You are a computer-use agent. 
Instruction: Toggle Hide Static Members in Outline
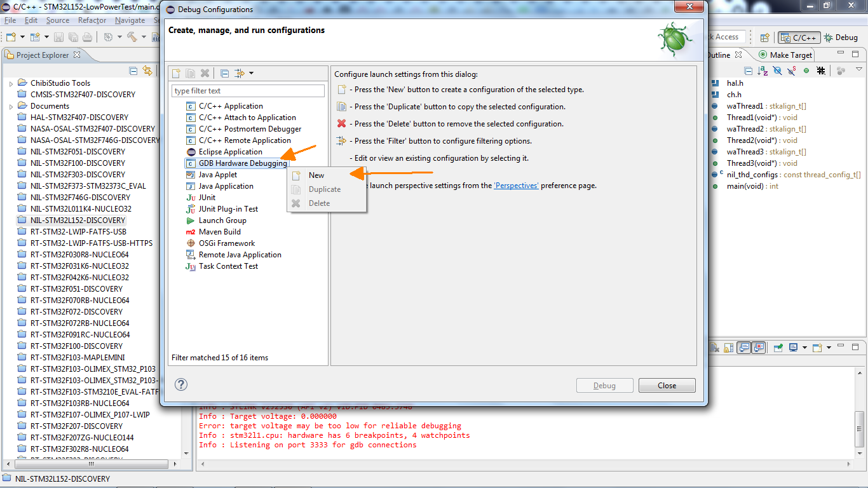(x=792, y=71)
